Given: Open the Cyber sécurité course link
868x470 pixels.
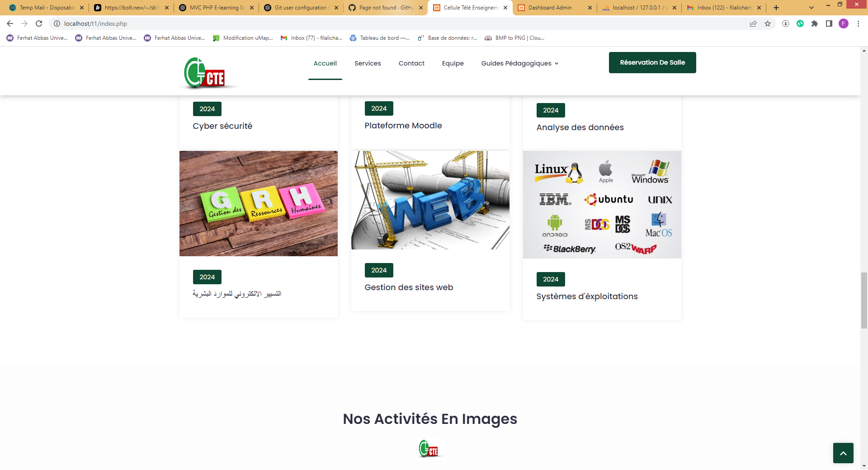Looking at the screenshot, I should click(222, 126).
